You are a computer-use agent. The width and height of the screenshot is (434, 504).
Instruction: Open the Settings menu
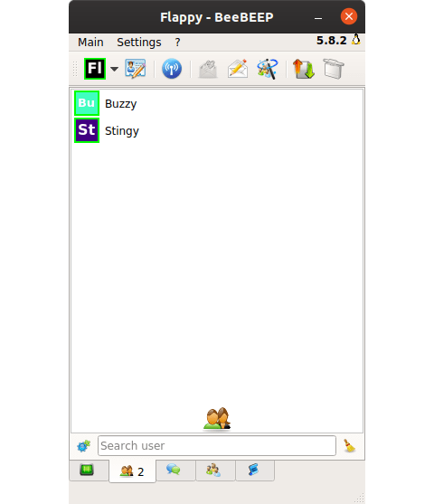click(x=139, y=43)
